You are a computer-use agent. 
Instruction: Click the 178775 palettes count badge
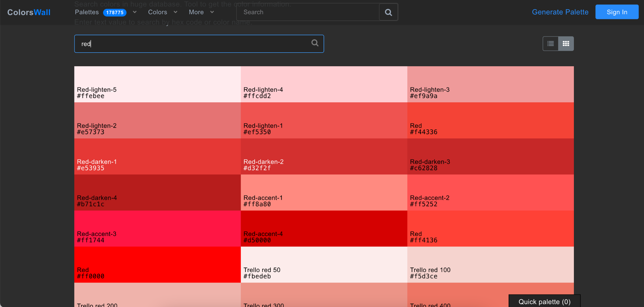115,12
